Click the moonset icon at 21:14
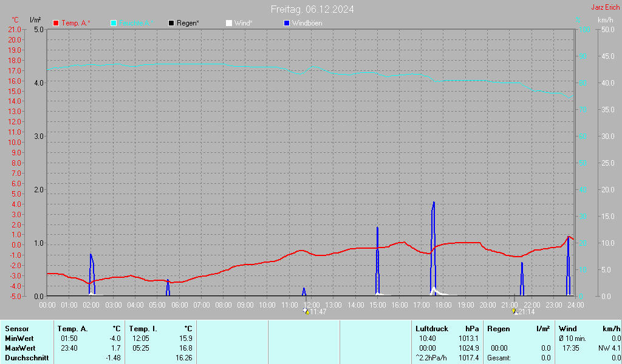 point(515,312)
